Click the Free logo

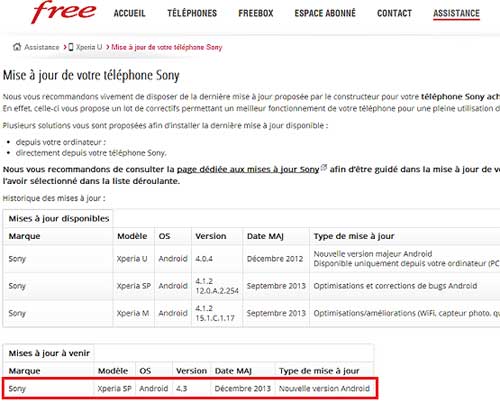click(64, 12)
